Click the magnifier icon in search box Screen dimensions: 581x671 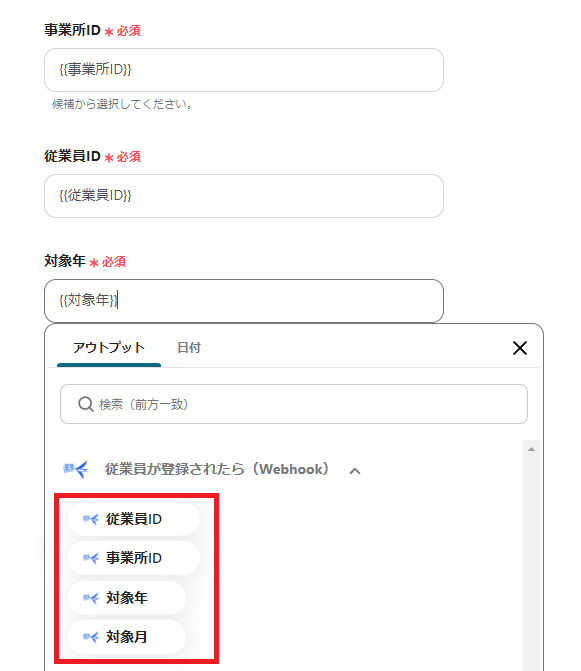click(x=86, y=404)
